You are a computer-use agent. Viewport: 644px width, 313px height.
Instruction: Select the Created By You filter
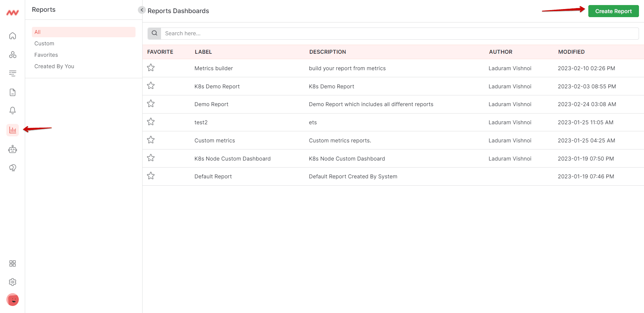tap(54, 66)
